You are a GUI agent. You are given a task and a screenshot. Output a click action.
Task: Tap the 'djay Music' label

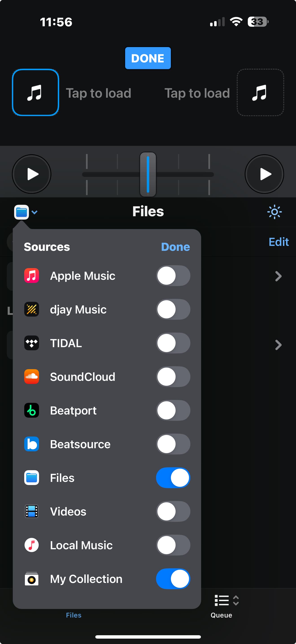[78, 310]
